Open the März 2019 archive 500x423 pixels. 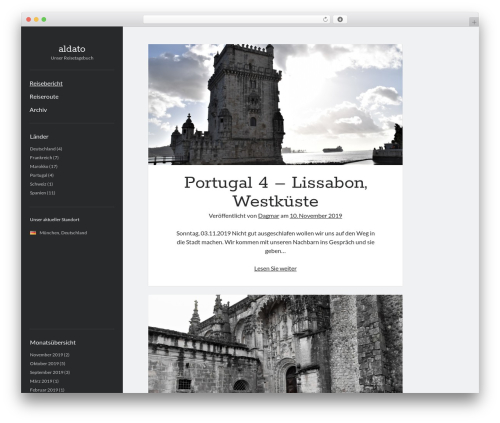44,381
